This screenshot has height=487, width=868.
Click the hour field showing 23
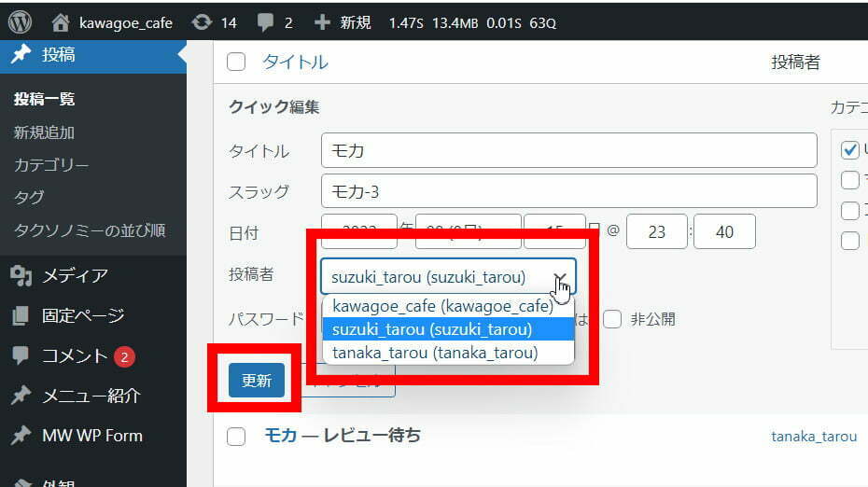point(656,231)
